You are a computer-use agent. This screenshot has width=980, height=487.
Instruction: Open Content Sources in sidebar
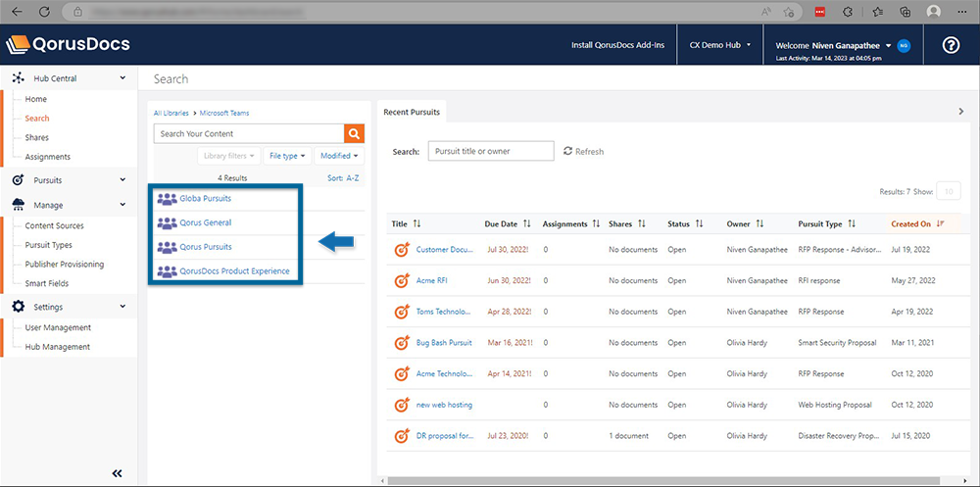[x=54, y=225]
